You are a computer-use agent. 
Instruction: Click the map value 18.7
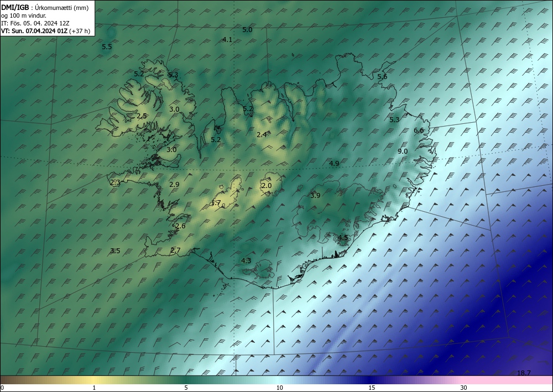pos(524,373)
